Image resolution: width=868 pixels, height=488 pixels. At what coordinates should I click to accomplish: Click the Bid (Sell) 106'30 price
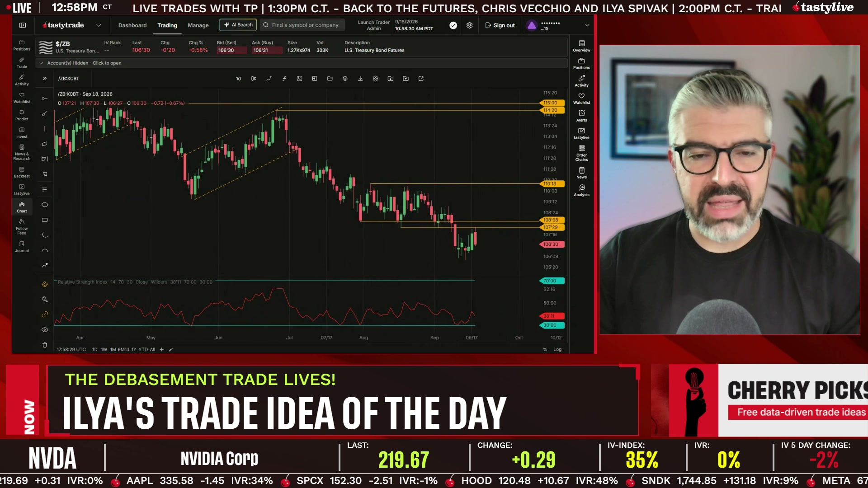pyautogui.click(x=231, y=50)
